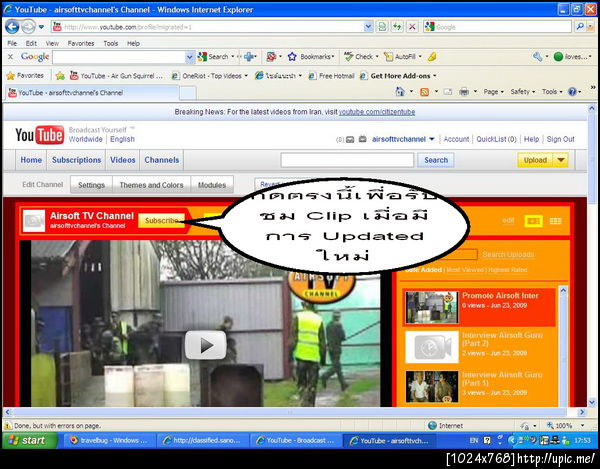Expand the Google toolbar search box dropdown
This screenshot has width=600, height=469.
(190, 57)
